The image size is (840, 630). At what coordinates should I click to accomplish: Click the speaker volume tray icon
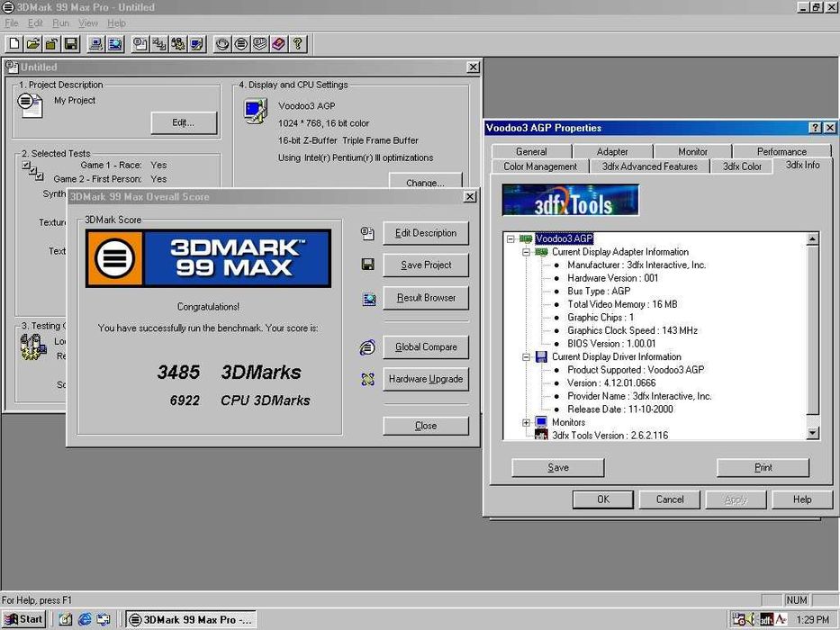click(752, 619)
